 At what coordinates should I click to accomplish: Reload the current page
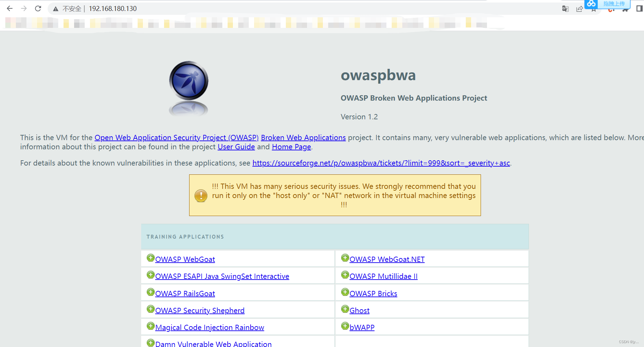click(38, 8)
